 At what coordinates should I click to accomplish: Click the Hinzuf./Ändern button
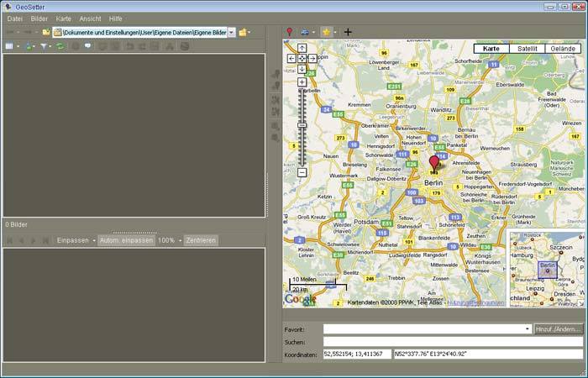(x=558, y=329)
